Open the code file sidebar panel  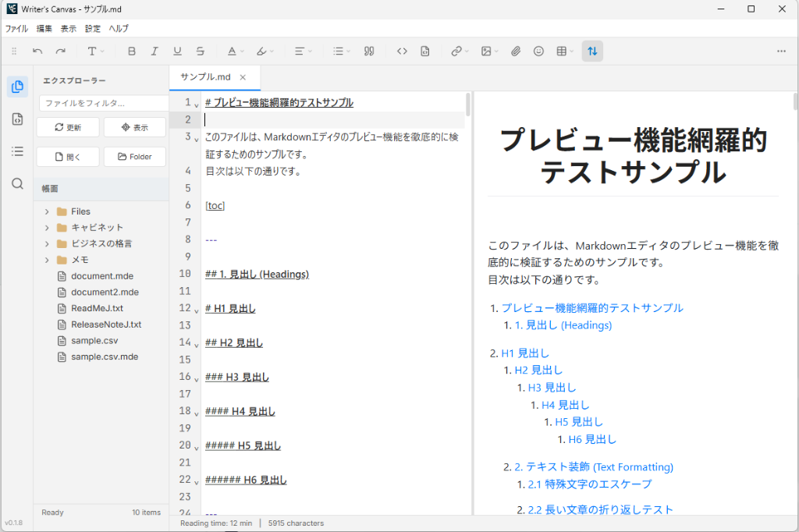(x=17, y=119)
